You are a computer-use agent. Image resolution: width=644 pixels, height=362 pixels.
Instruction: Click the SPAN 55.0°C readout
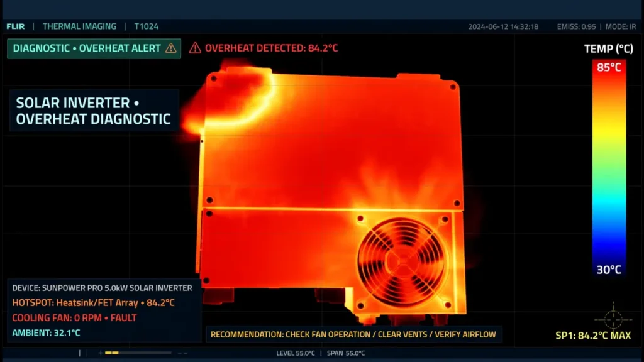point(346,353)
